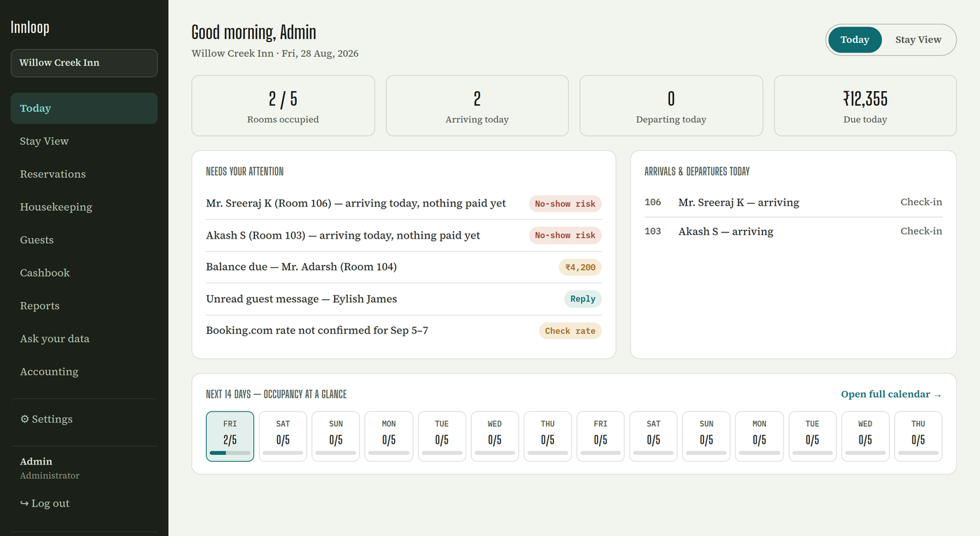Viewport: 980px width, 536px height.
Task: Open the full calendar link
Action: point(891,395)
